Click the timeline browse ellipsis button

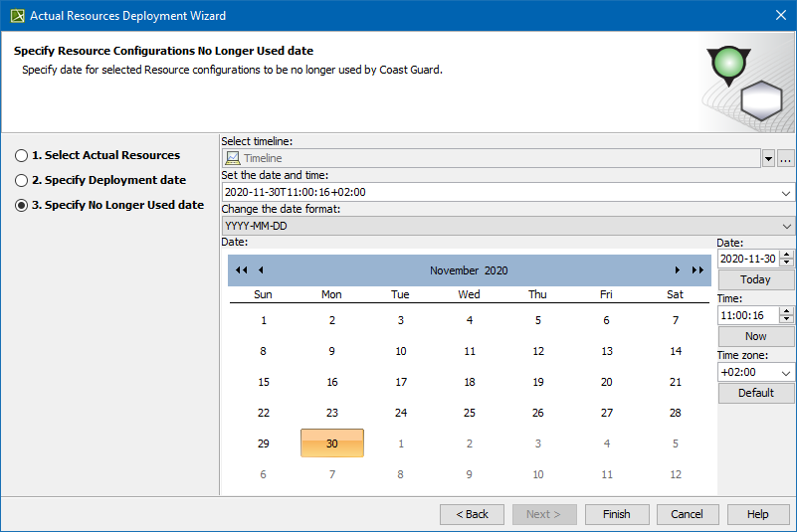coord(786,158)
